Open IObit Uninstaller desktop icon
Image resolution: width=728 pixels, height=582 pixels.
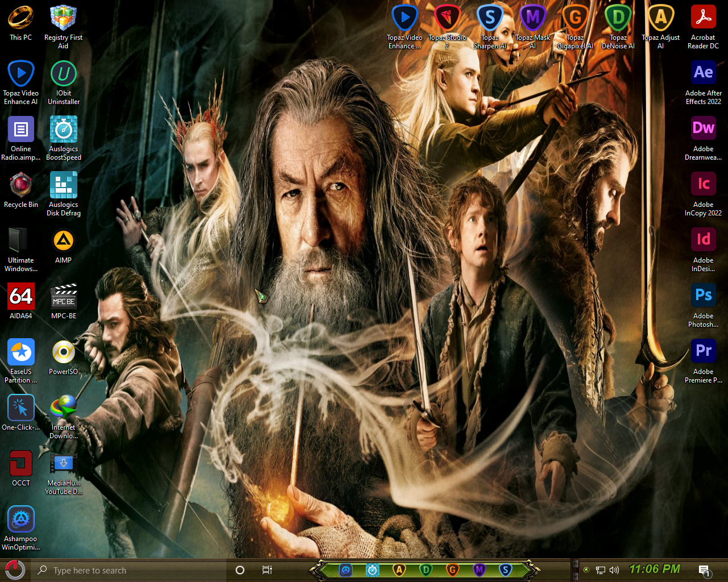[63, 82]
